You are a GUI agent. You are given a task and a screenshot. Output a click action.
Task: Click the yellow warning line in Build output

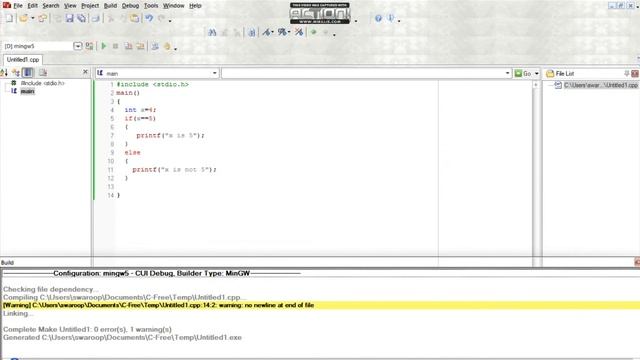(x=321, y=305)
